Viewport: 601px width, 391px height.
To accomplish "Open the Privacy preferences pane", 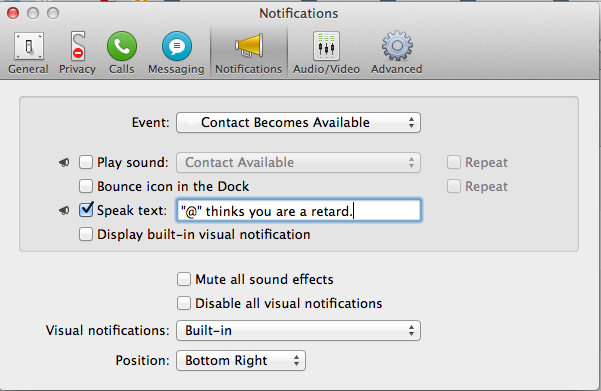I will pyautogui.click(x=77, y=53).
